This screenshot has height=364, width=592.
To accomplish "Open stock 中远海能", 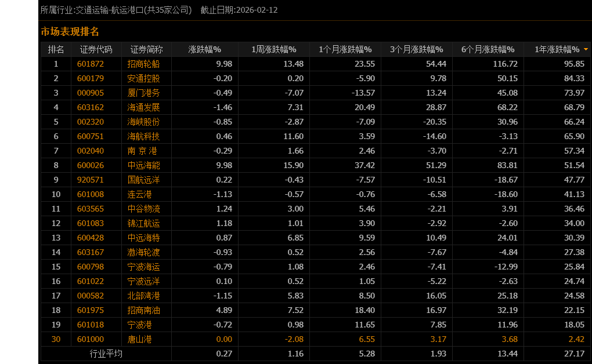I will [143, 165].
